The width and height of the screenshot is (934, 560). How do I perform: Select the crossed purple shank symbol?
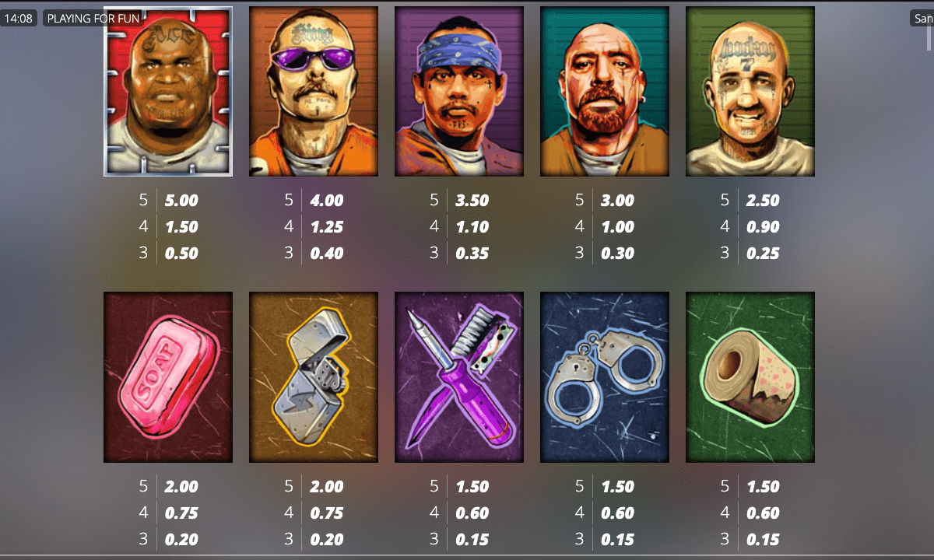459,377
